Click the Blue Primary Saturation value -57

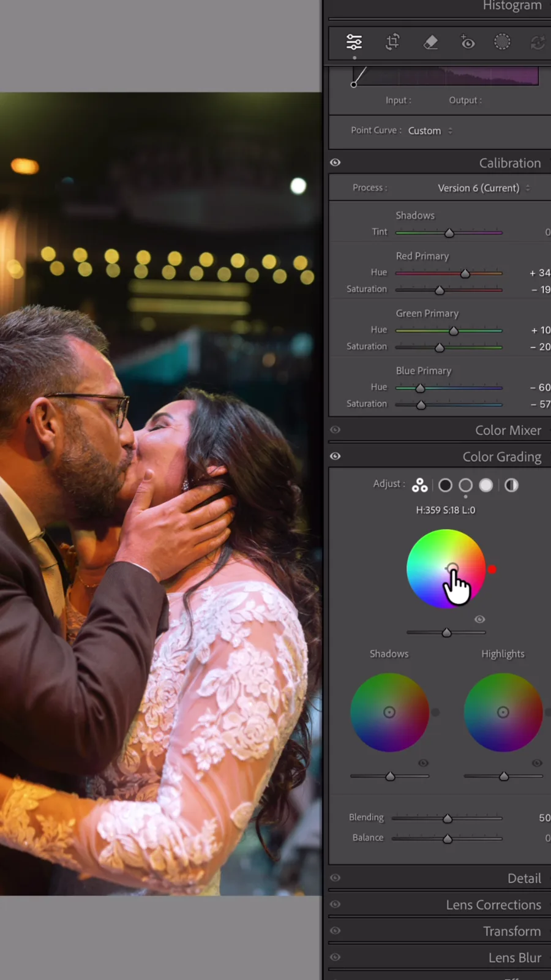[541, 404]
